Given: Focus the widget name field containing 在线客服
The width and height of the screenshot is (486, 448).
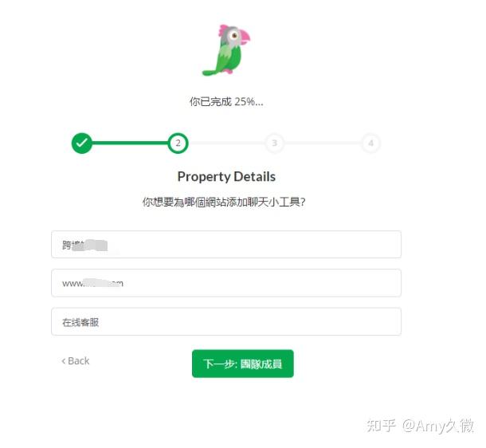Looking at the screenshot, I should coord(226,321).
